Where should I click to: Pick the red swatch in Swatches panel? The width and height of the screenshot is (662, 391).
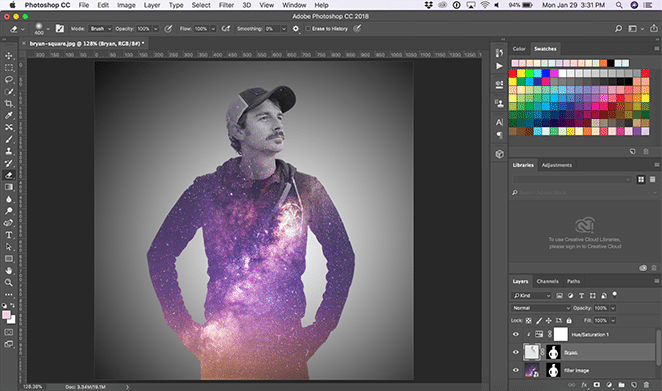coord(513,73)
